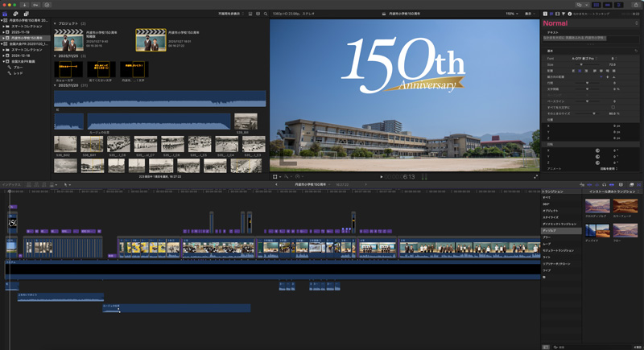Toggle the show libraries sidebar button
The width and height of the screenshot is (644, 350).
click(6, 14)
